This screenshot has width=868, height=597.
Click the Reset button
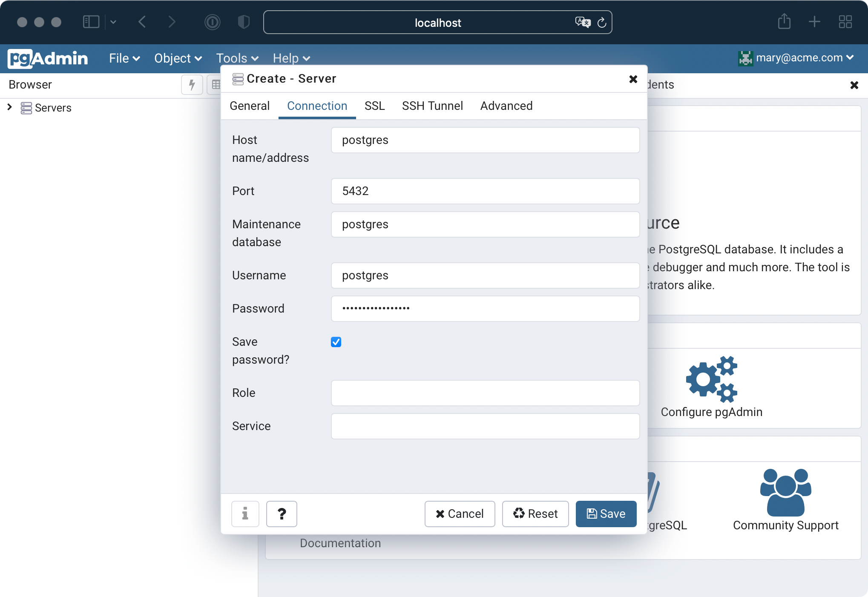pyautogui.click(x=535, y=514)
